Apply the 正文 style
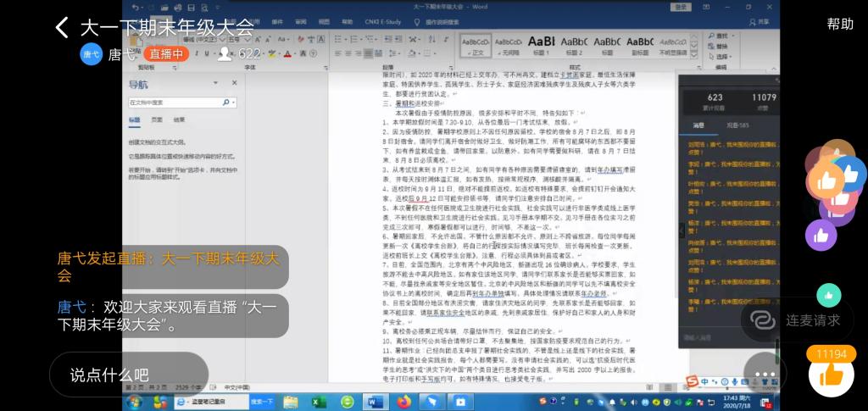Image resolution: width=868 pixels, height=411 pixels. point(476,46)
